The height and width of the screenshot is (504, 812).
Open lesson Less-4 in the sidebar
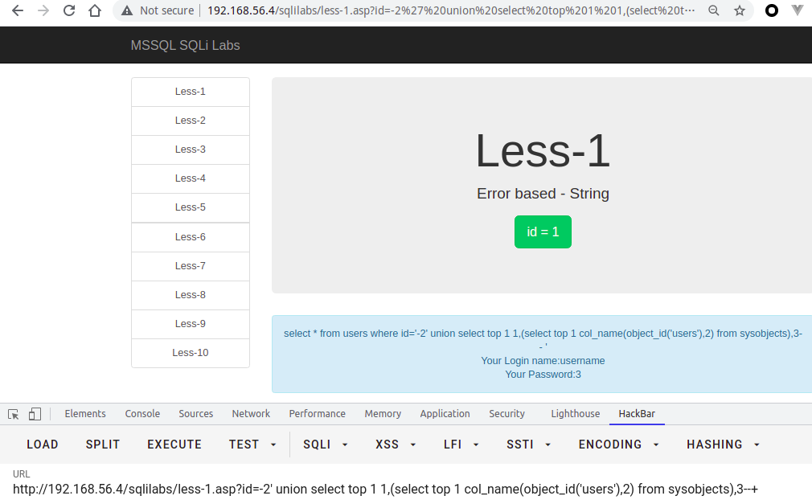tap(191, 178)
